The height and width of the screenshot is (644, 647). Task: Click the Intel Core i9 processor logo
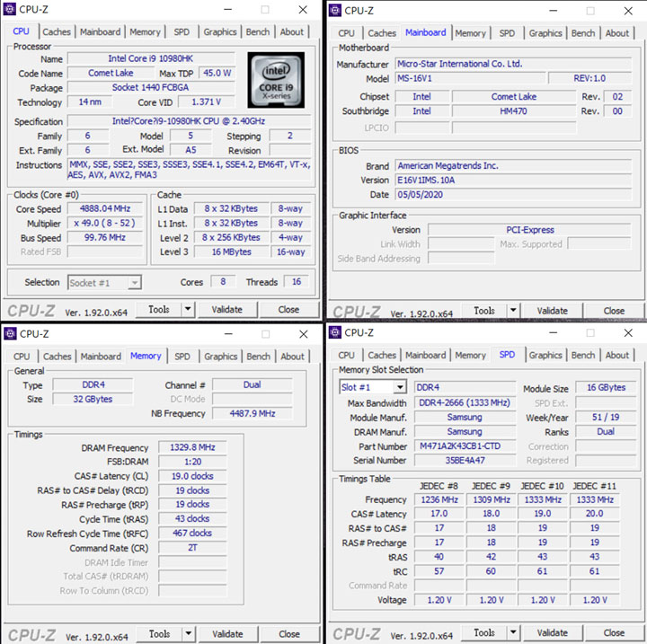click(276, 80)
